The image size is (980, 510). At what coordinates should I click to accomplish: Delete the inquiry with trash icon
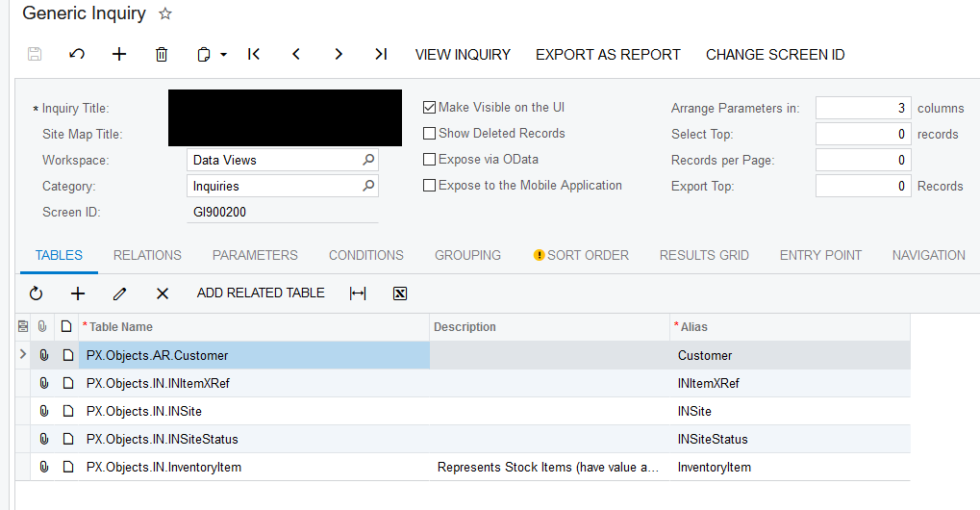(x=162, y=55)
